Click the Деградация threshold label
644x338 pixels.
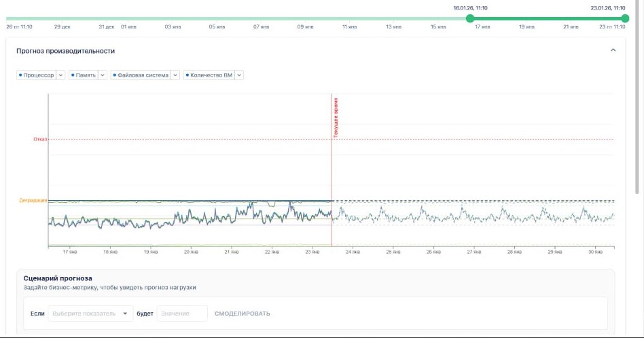click(x=33, y=200)
